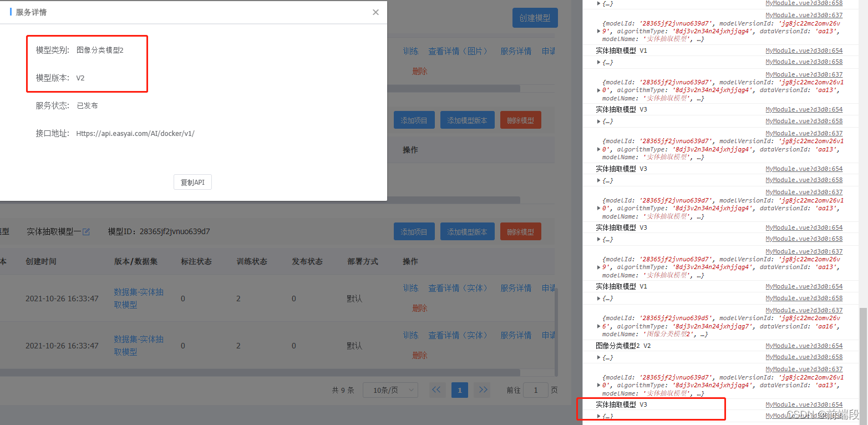Image resolution: width=868 pixels, height=425 pixels.
Task: Click the 标注状态 column header
Action: [196, 261]
